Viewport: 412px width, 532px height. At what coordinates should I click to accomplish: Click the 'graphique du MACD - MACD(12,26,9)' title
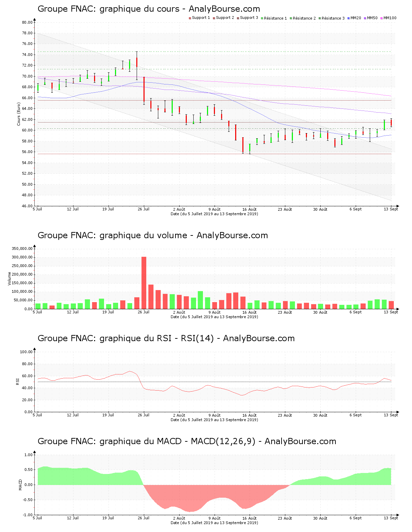[x=187, y=441]
